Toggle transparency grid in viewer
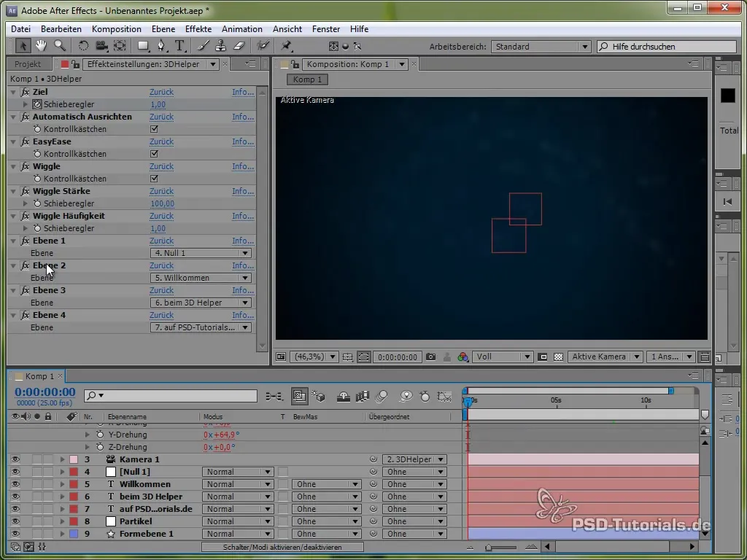Image resolution: width=747 pixels, height=560 pixels. [x=558, y=357]
